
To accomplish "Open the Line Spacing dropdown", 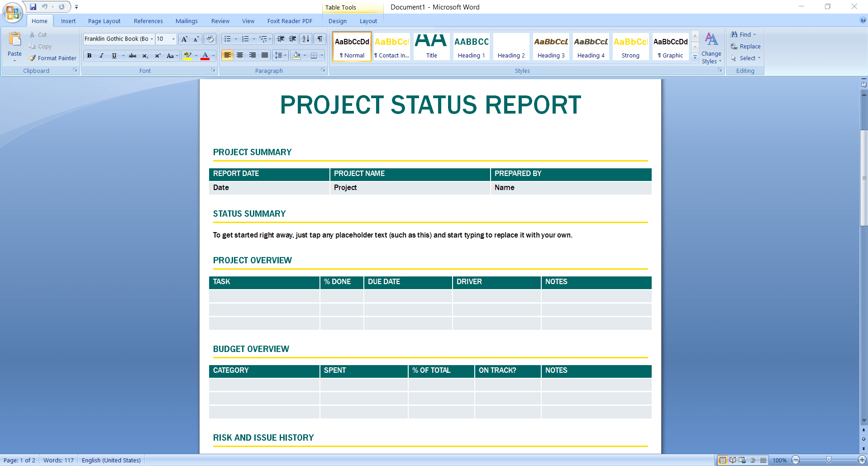I will [280, 55].
